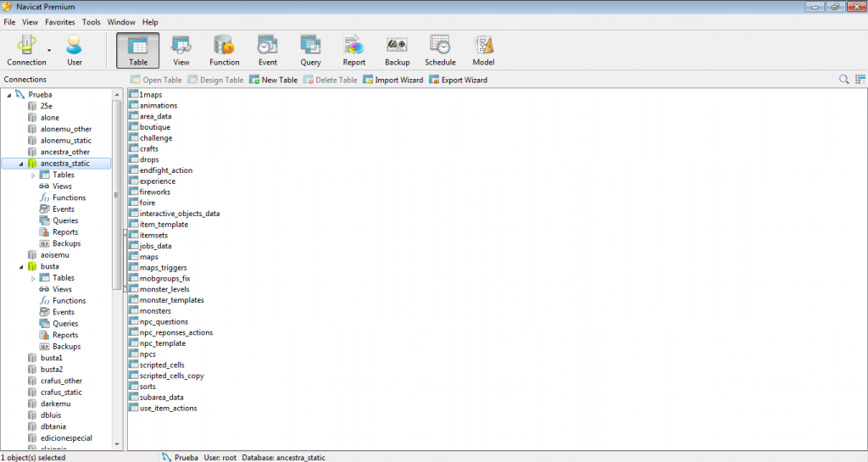This screenshot has height=462, width=868.
Task: Click the connections tree scrollbar up arrow
Action: coord(117,95)
